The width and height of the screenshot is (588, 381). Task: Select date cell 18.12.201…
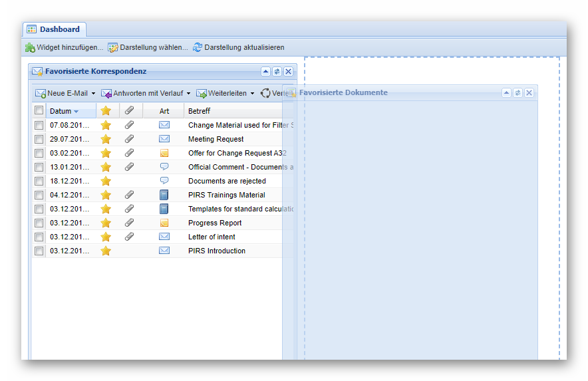pos(69,181)
